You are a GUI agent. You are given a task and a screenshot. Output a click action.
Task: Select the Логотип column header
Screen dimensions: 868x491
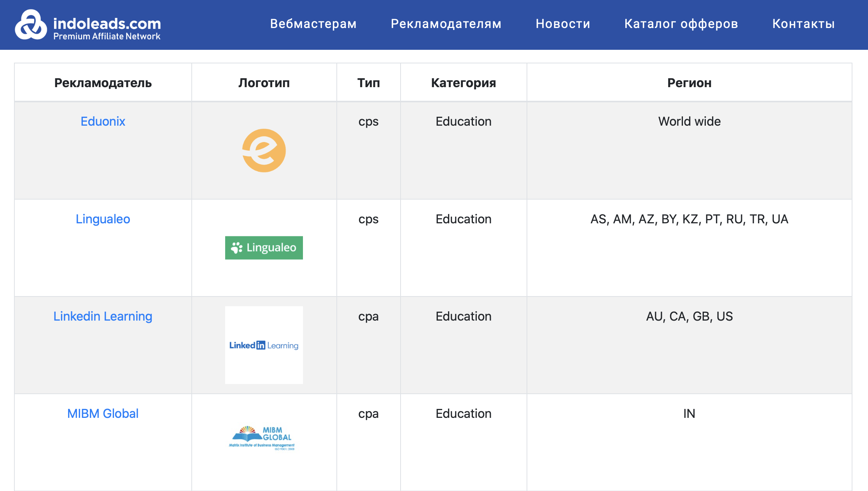264,83
